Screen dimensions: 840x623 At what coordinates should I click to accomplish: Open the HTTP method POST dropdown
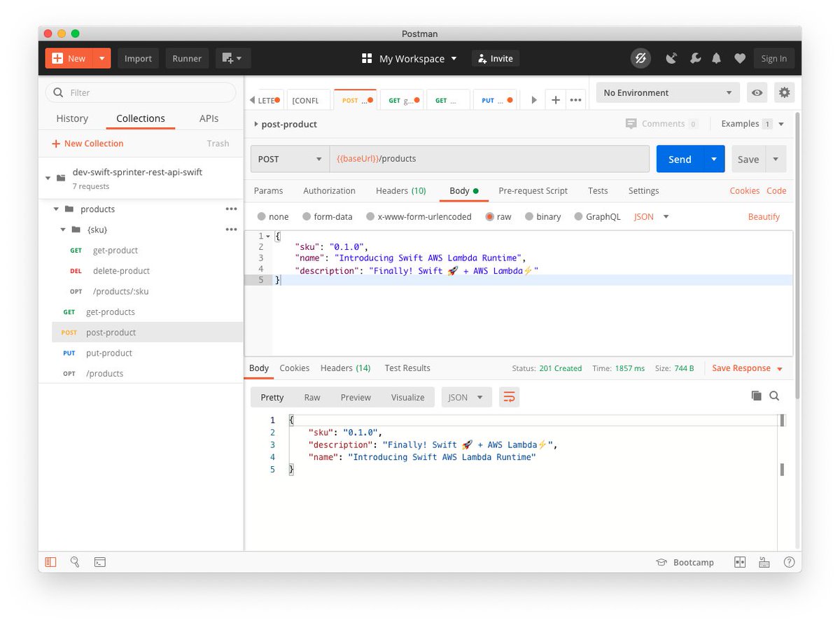pyautogui.click(x=290, y=159)
